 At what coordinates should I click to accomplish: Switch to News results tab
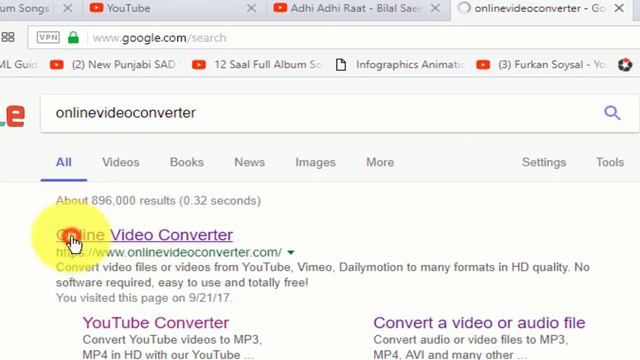coord(249,162)
